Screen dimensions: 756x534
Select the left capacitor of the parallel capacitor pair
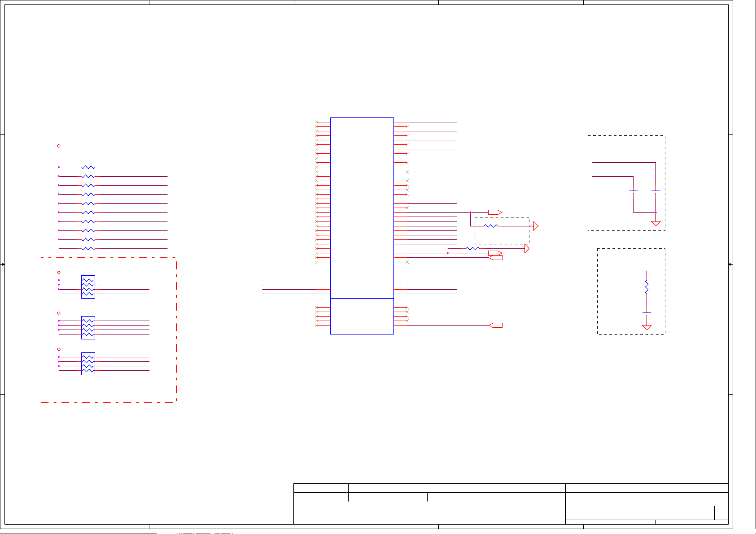coord(633,192)
